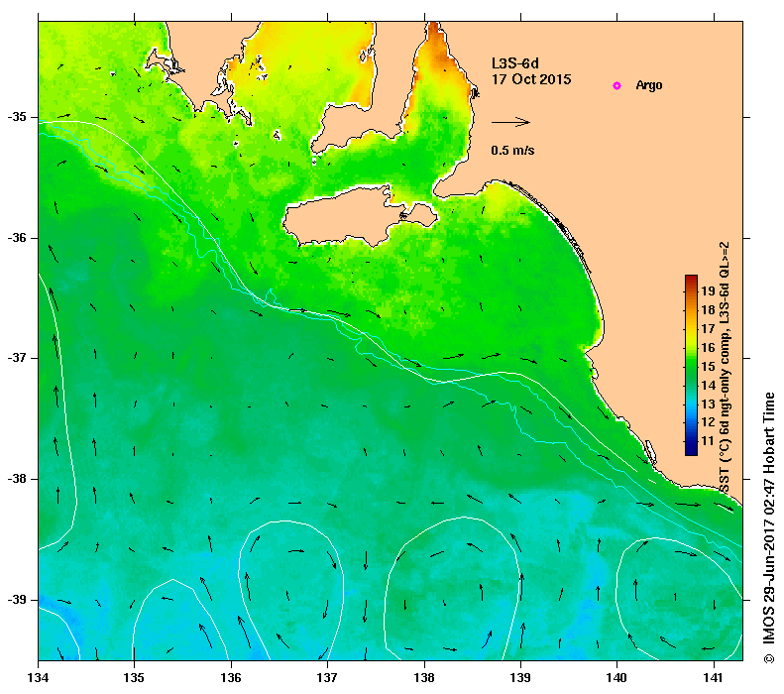Image resolution: width=784 pixels, height=694 pixels.
Task: Click longitude label '134'
Action: [38, 678]
